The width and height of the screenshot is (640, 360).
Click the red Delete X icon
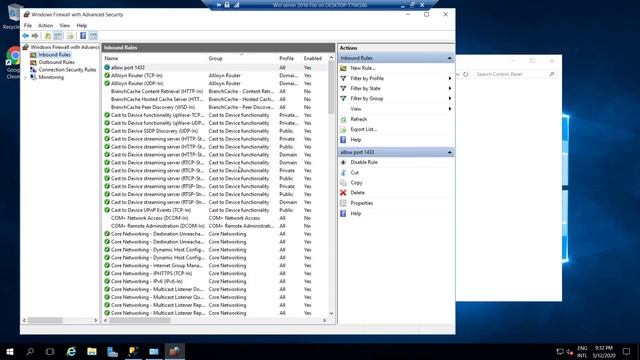point(343,193)
